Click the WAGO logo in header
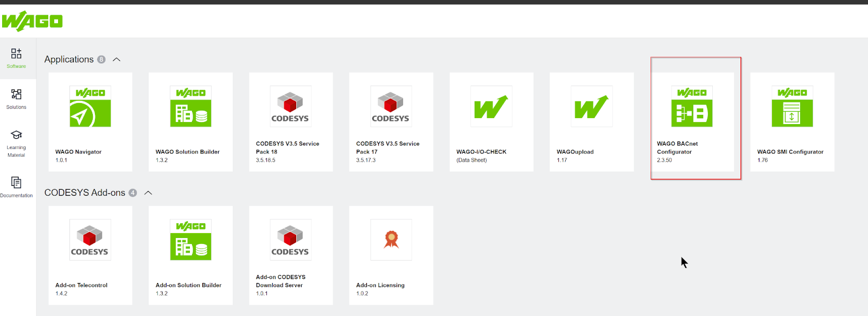Image resolution: width=868 pixels, height=316 pixels. [32, 21]
